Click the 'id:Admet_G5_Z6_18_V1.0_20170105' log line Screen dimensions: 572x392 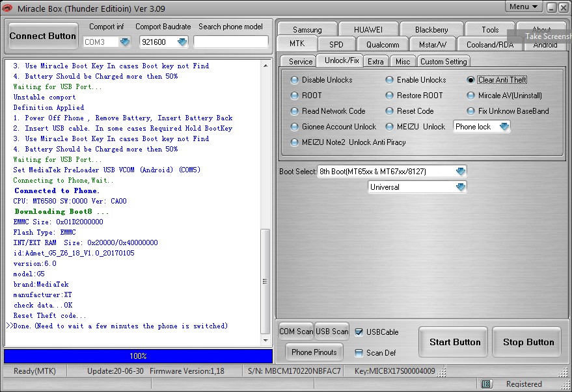[x=74, y=253]
